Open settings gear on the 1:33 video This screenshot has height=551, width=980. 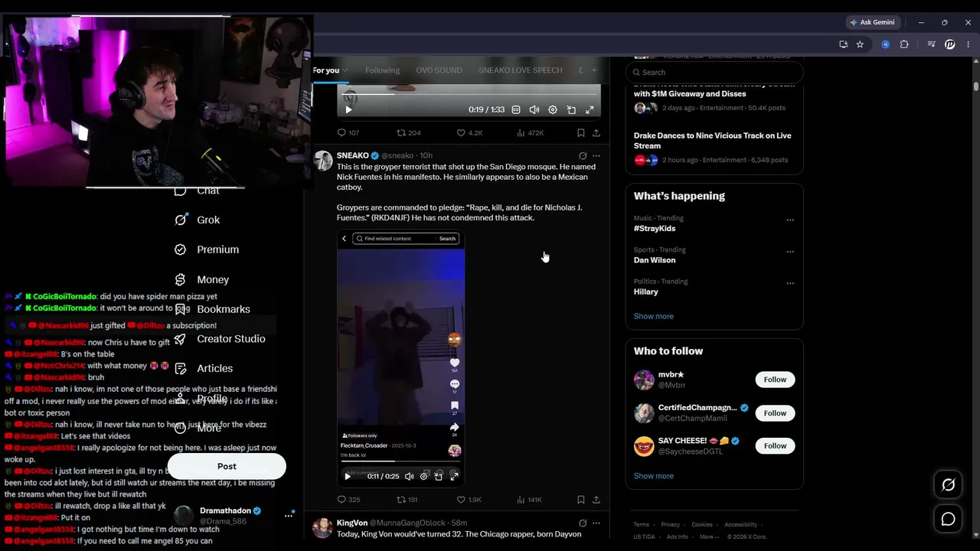553,109
